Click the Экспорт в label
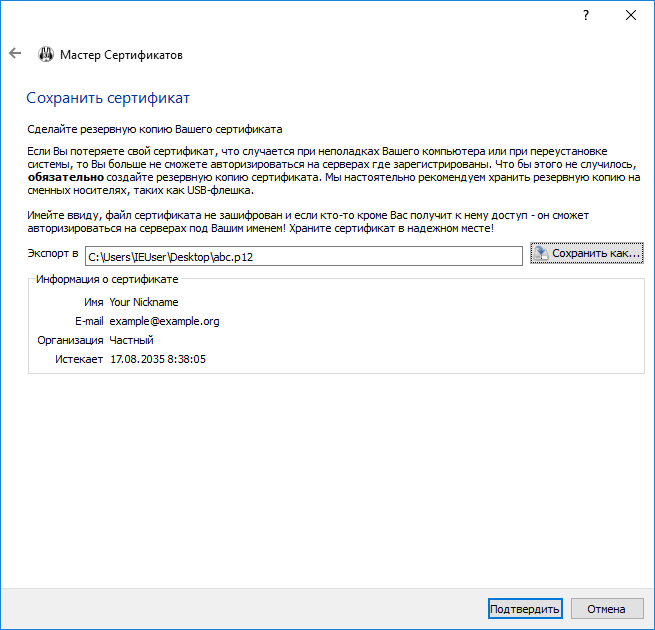655x630 pixels. click(52, 254)
